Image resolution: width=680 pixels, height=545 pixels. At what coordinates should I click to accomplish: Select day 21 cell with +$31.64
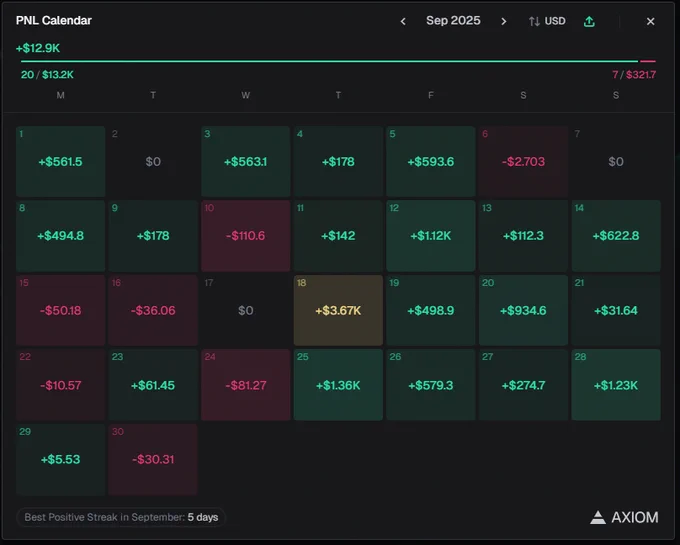click(616, 310)
